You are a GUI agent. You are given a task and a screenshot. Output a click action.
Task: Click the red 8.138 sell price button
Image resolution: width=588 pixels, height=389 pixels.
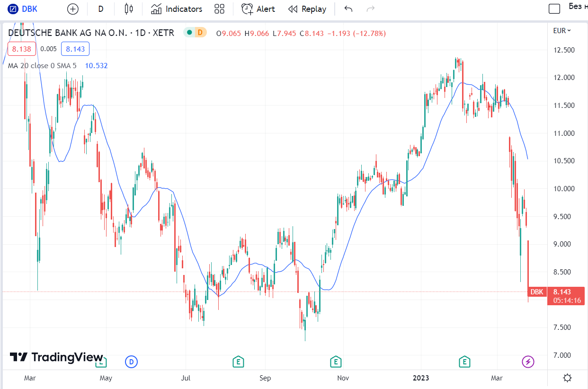(x=22, y=49)
